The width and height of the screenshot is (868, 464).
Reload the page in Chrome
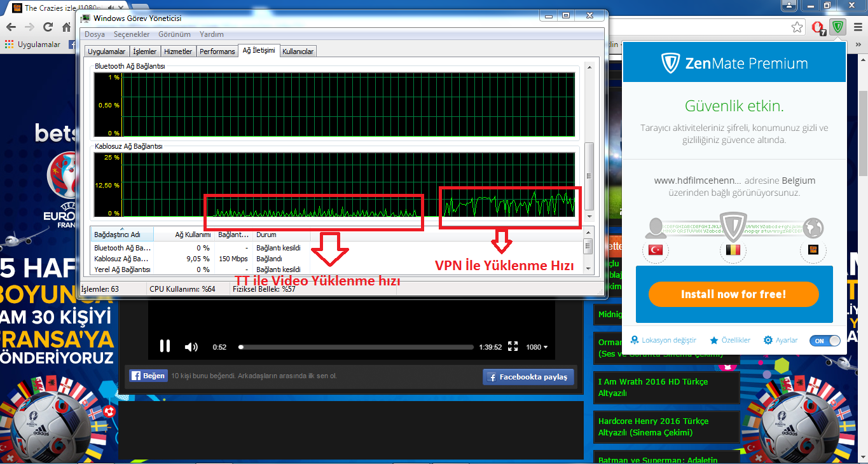coord(48,27)
